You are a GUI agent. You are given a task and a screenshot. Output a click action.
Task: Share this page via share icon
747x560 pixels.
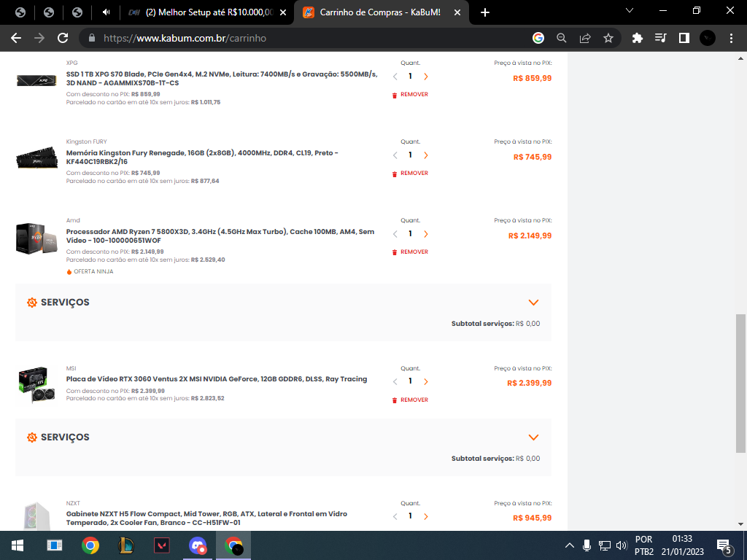coord(585,38)
